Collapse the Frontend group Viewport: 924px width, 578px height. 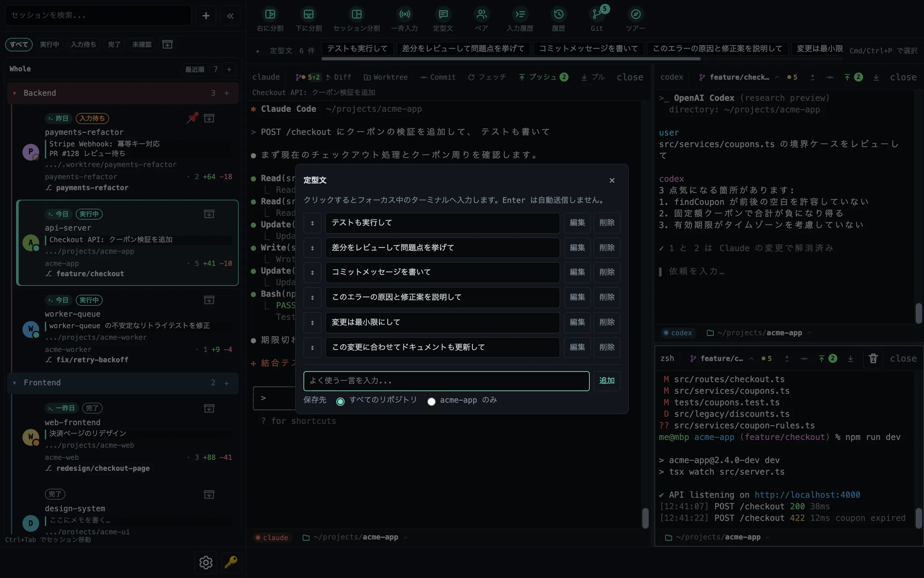pyautogui.click(x=15, y=383)
